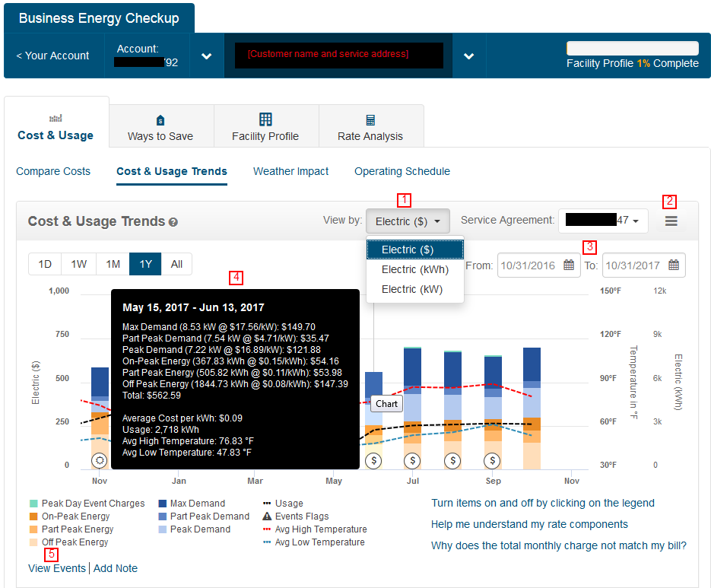Open the From date calendar picker icon

pos(569,265)
